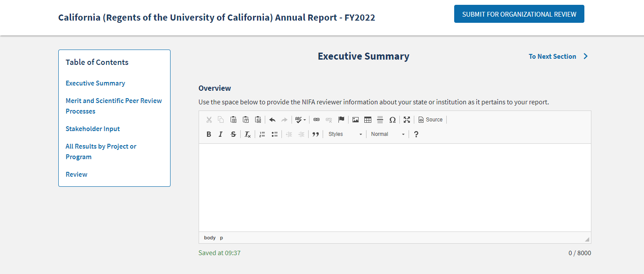This screenshot has width=644, height=274.
Task: Click the anchor flag icon
Action: 341,120
